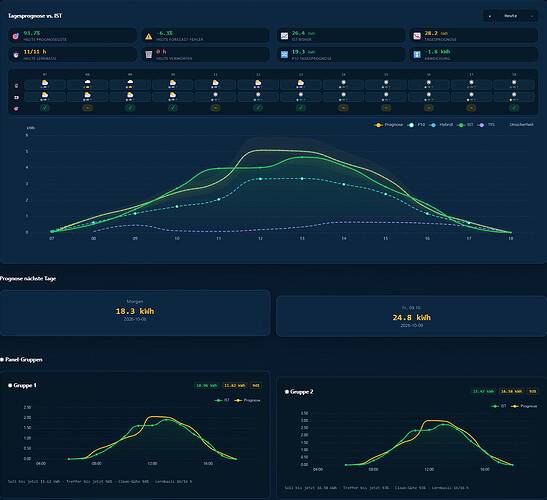
Task: Toggle TFS series in main chart legend
Action: pyautogui.click(x=486, y=125)
